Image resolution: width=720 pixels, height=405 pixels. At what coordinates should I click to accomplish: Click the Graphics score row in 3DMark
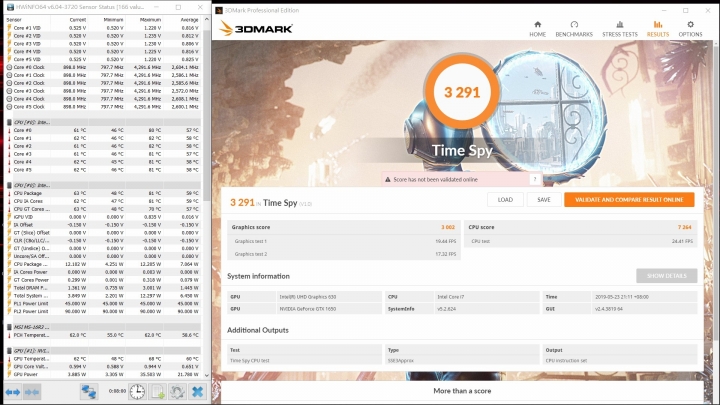344,227
